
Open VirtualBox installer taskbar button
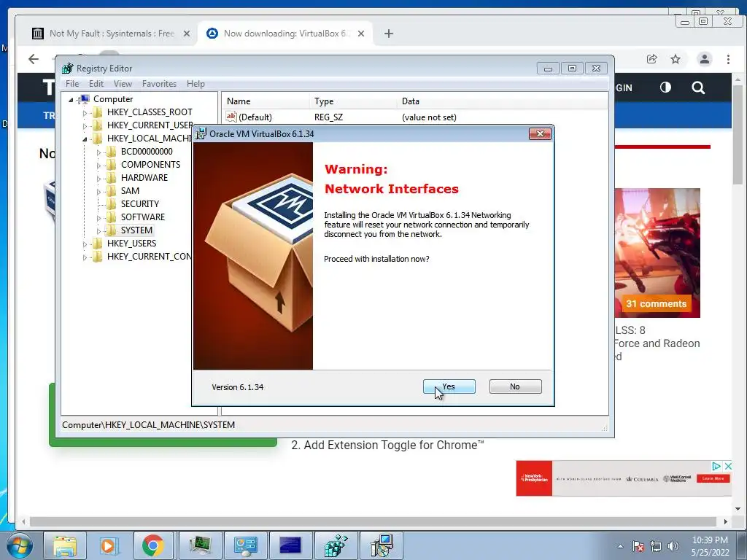[381, 545]
